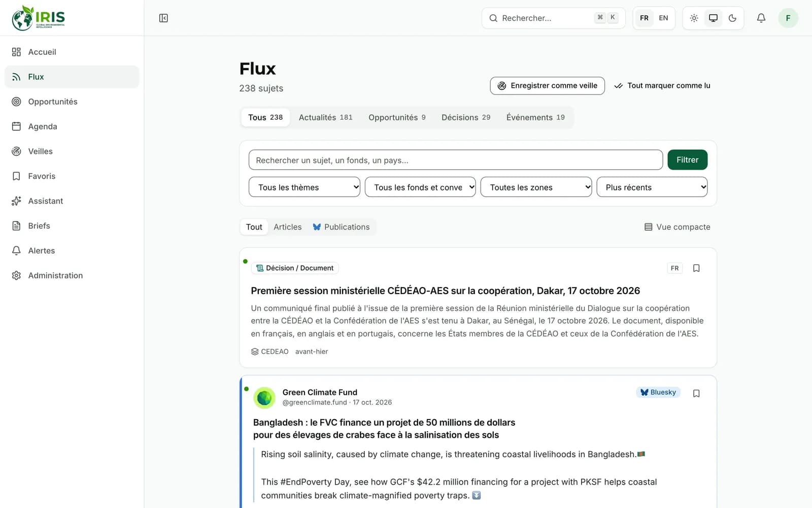Open the Tous les thèmes dropdown
This screenshot has height=508, width=812.
coord(304,187)
